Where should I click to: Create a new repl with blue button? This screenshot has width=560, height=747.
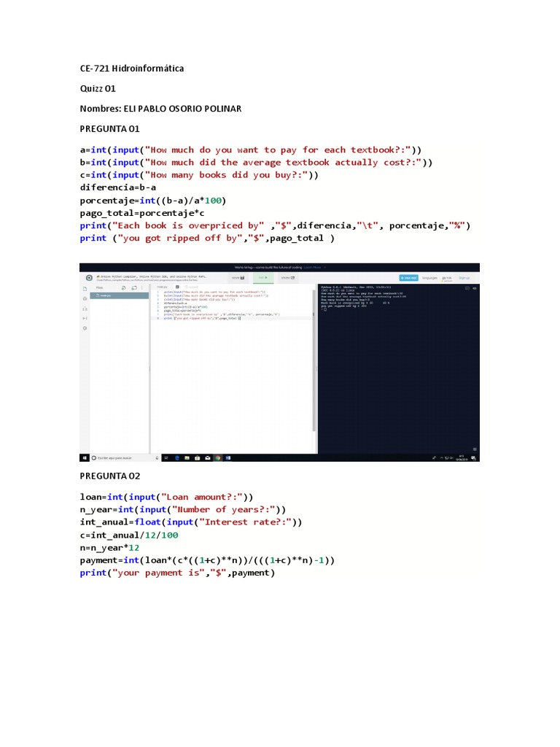coord(408,278)
